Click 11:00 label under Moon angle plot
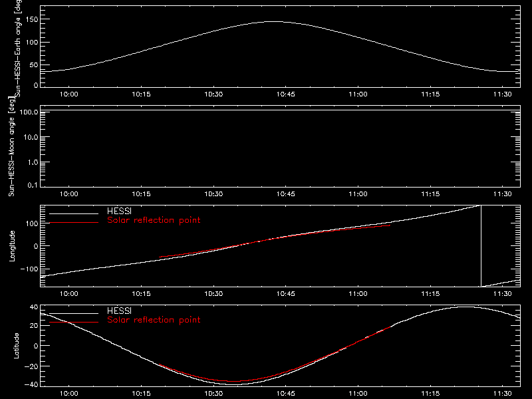The width and height of the screenshot is (532, 399). pos(358,194)
